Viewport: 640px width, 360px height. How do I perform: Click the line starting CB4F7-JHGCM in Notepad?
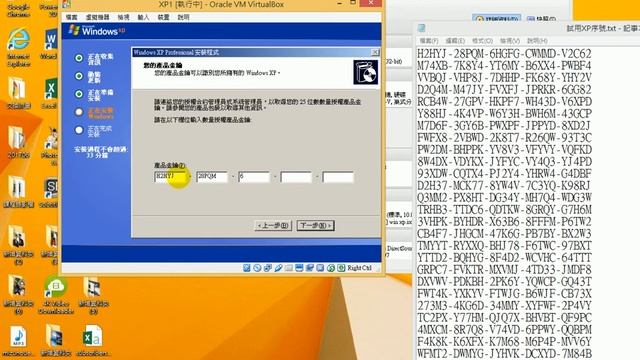click(504, 233)
